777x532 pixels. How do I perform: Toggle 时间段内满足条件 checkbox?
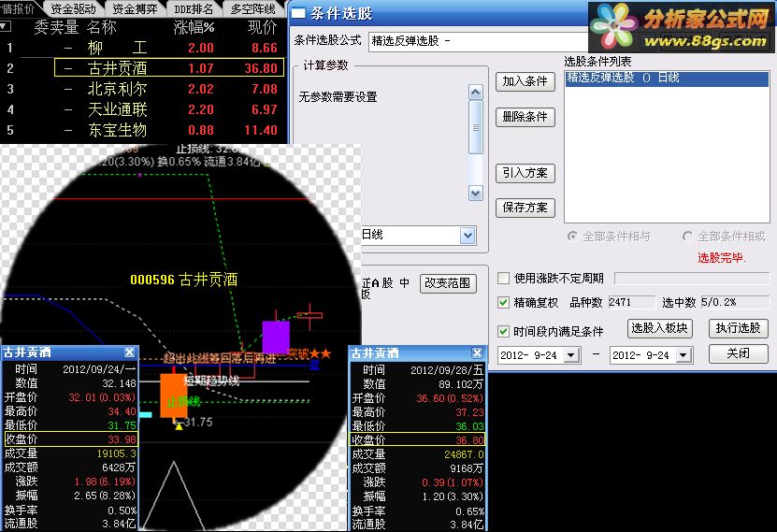503,331
